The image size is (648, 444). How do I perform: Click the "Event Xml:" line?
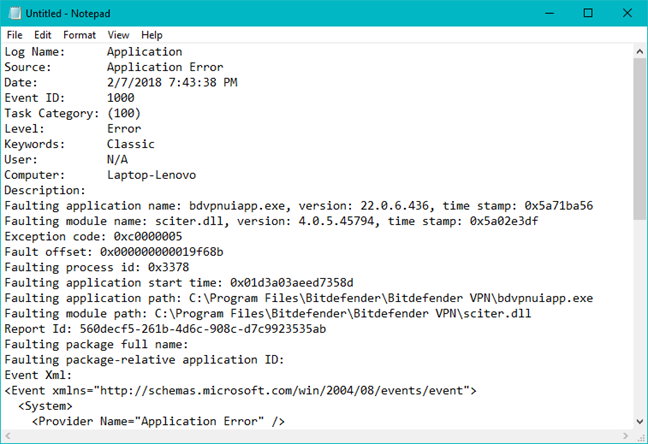[x=38, y=375]
